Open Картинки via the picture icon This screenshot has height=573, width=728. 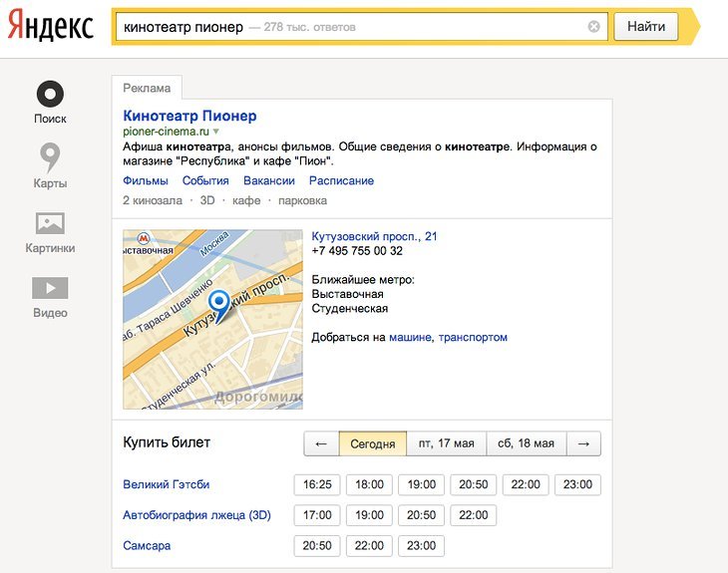(50, 223)
